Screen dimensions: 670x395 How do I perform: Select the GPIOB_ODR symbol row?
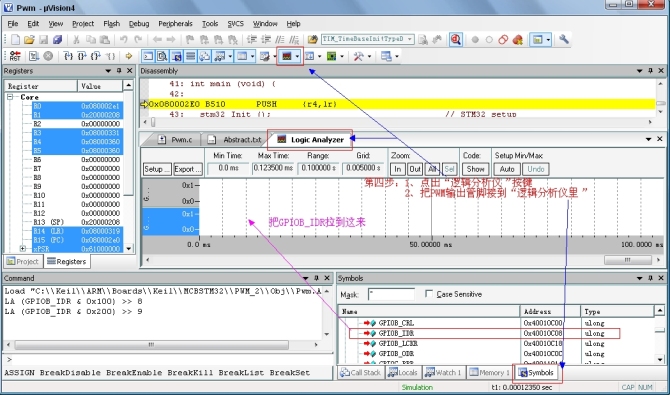pos(496,354)
